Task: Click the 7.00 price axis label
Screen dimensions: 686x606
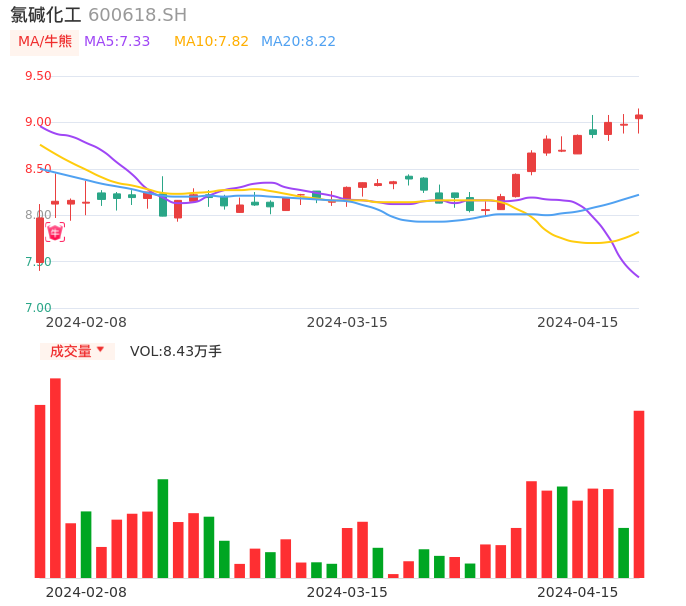Action: coord(38,308)
